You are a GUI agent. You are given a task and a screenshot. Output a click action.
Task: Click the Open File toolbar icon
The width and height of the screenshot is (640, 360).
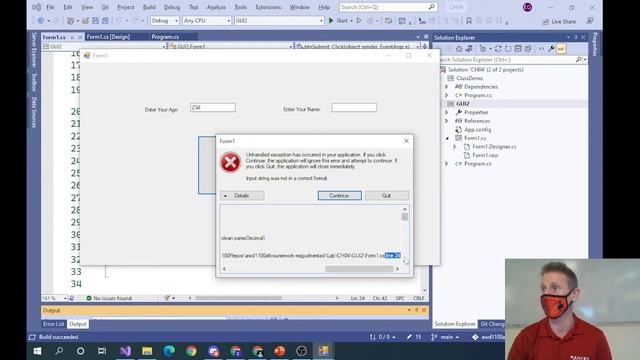[x=85, y=20]
